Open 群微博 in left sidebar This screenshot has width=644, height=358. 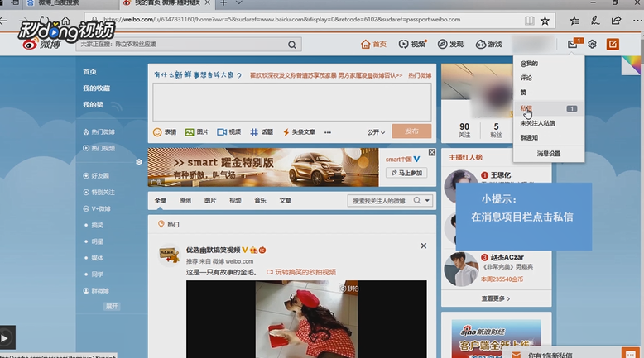point(96,291)
